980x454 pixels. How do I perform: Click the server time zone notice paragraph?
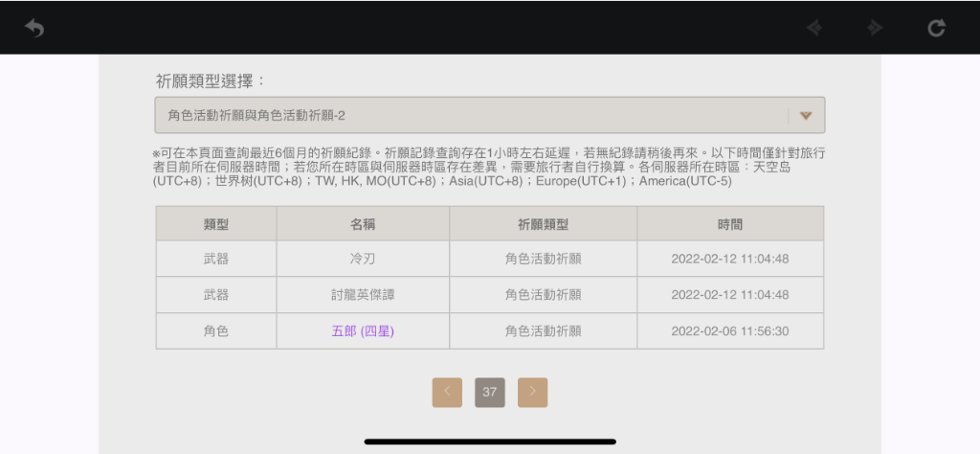click(488, 168)
